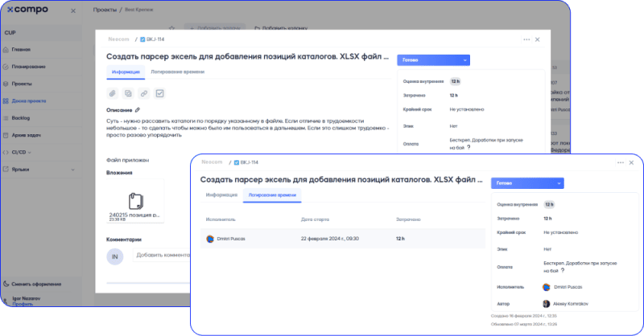Image resolution: width=644 pixels, height=336 pixels.
Task: Click the paperclip attach-file icon
Action: pos(113,93)
